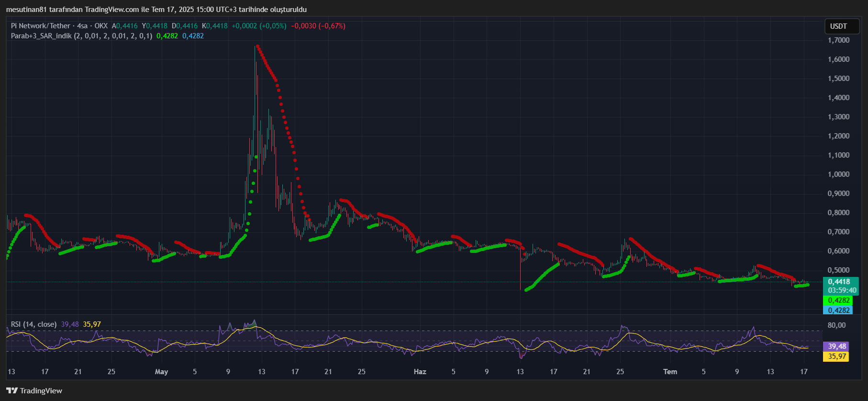Click the Pi Network/Tether symbol name
This screenshot has height=401, width=868.
point(40,26)
